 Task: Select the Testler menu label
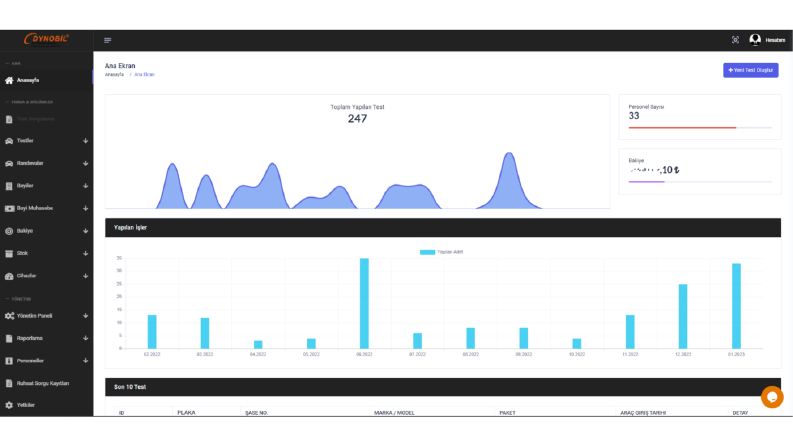[x=25, y=141]
